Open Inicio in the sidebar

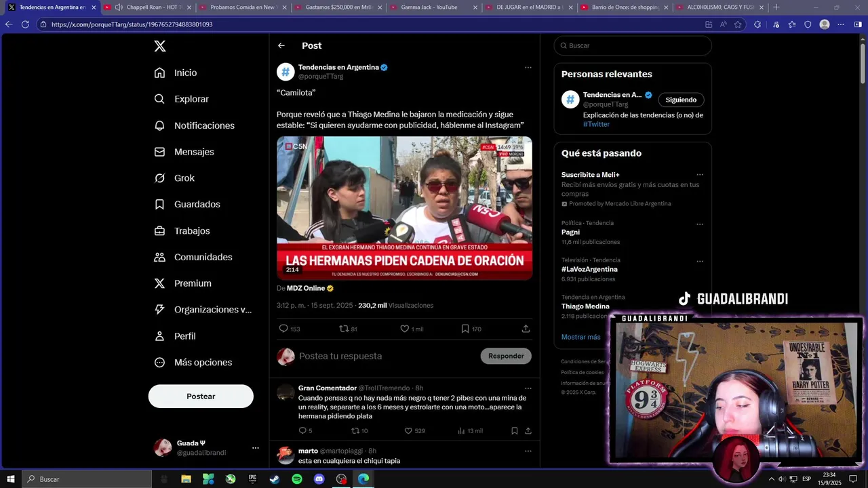click(x=176, y=73)
